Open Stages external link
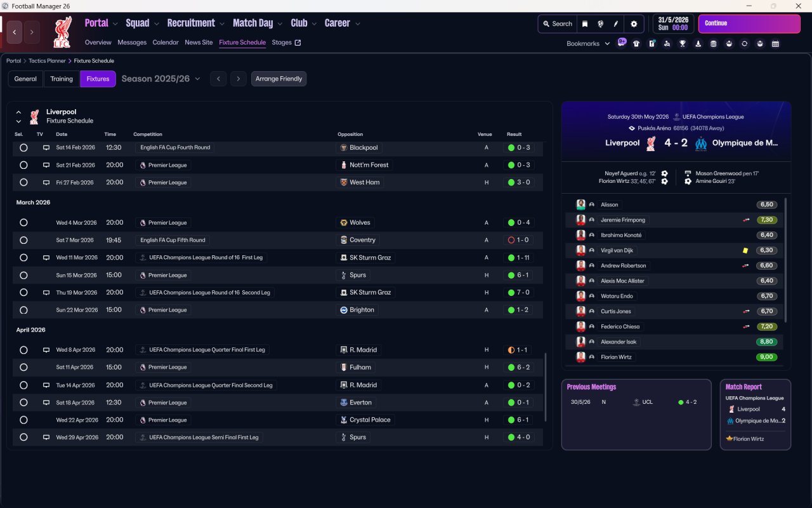812x508 pixels. pyautogui.click(x=286, y=43)
